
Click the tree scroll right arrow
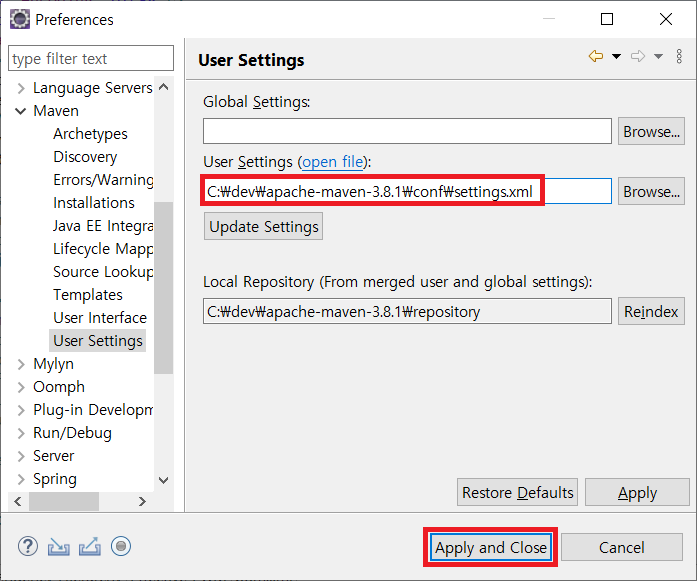coord(142,501)
